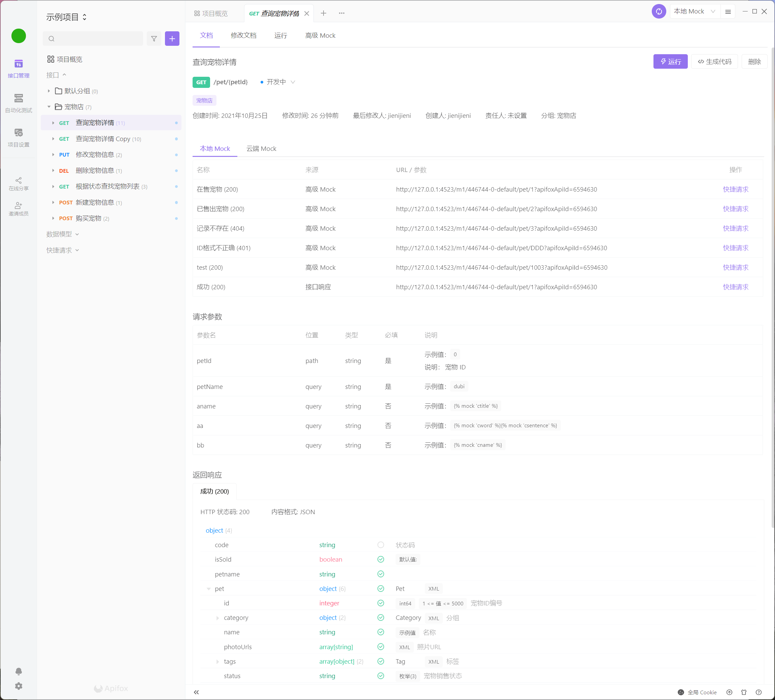Open the 自动化测试 panel
This screenshot has height=700, width=775.
pyautogui.click(x=18, y=103)
